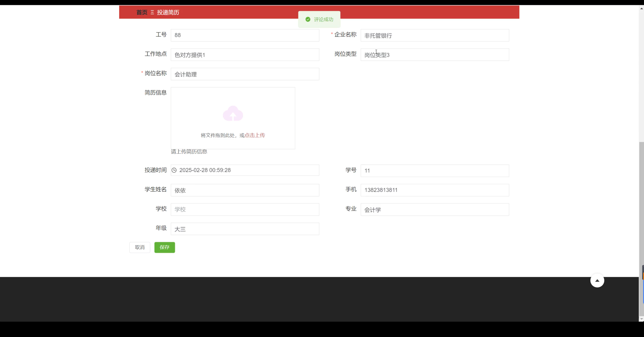
Task: Click the 年级 field showing 大三
Action: pos(245,229)
